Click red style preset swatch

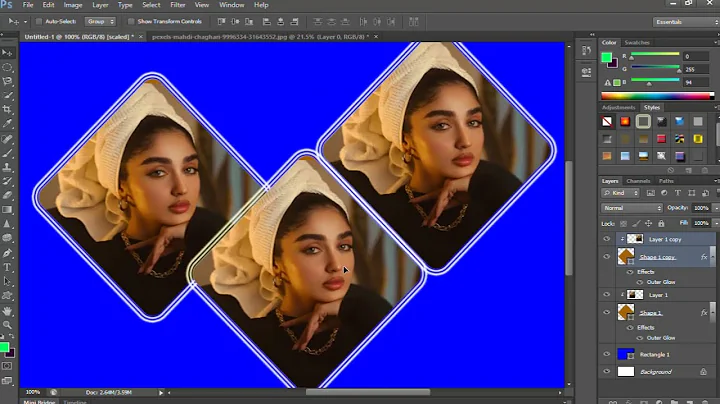[661, 139]
